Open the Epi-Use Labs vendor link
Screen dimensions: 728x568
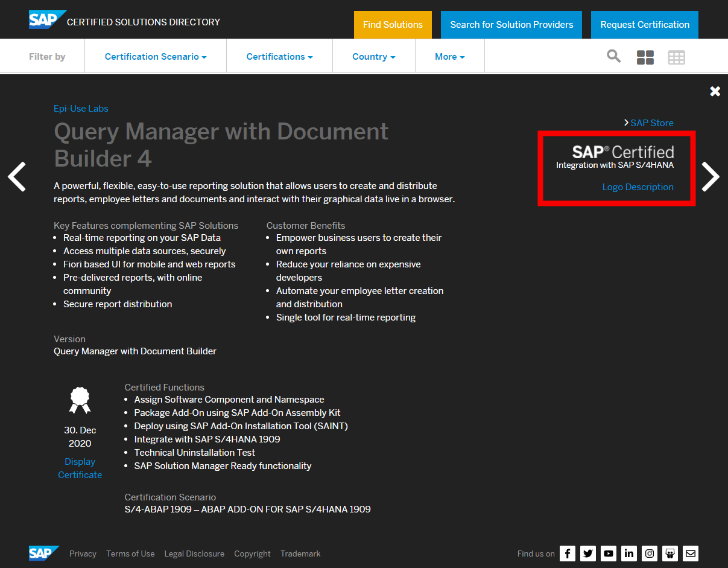point(81,109)
